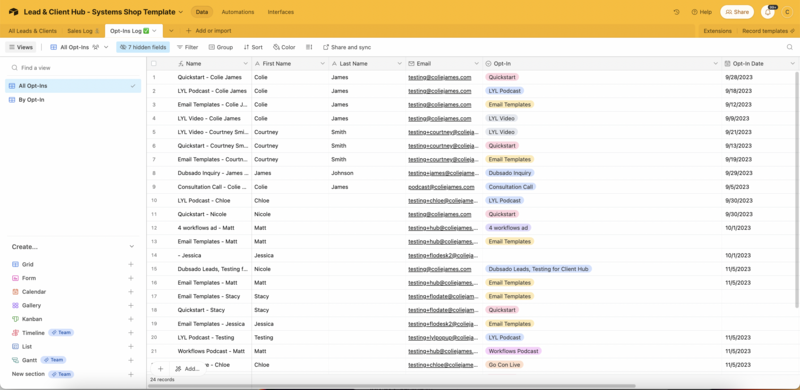Open the All Leads & Clients table tab

click(33, 31)
